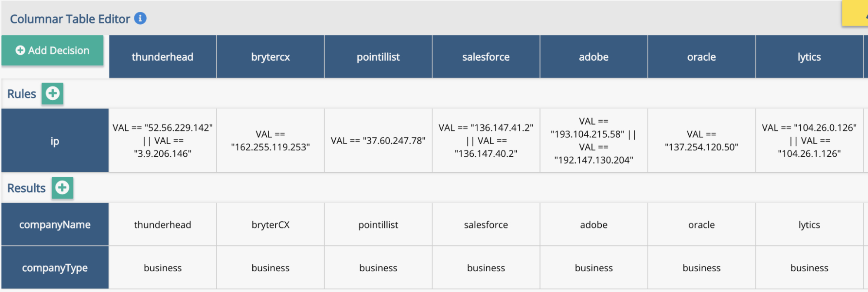Viewport: 868px width, 292px height.
Task: Edit the adobe ip rule cell
Action: (x=593, y=140)
